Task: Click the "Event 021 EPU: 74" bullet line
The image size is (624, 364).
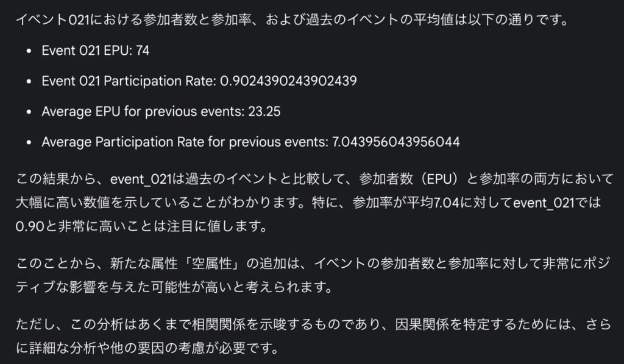Action: point(95,51)
